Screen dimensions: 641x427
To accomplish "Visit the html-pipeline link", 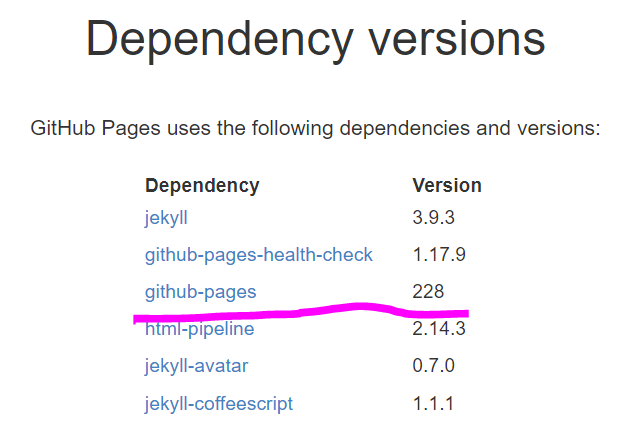I will [x=199, y=329].
